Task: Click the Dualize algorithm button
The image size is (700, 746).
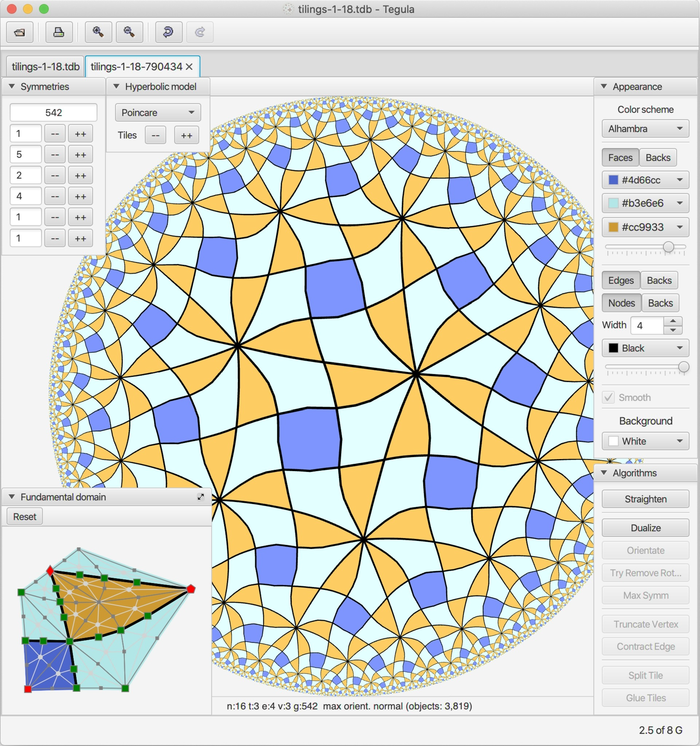Action: 645,528
